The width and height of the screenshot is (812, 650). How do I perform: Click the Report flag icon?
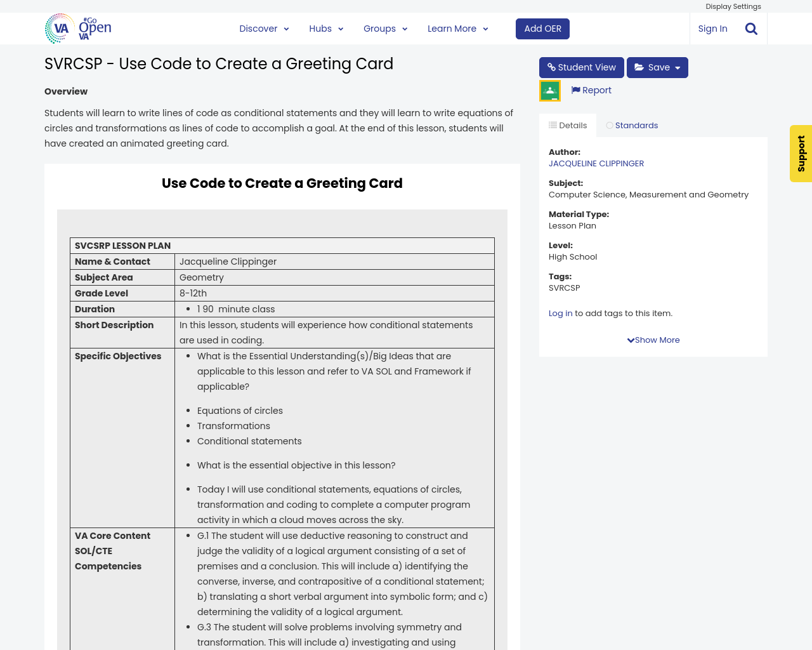pyautogui.click(x=575, y=90)
